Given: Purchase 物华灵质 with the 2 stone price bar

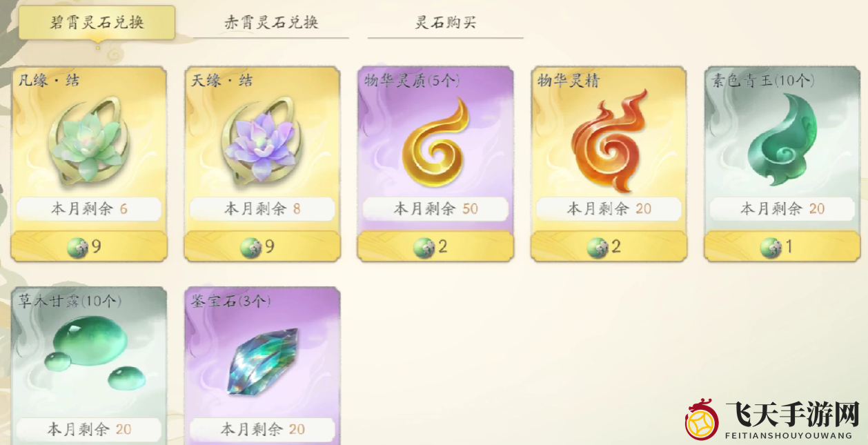Looking at the screenshot, I should tap(435, 247).
